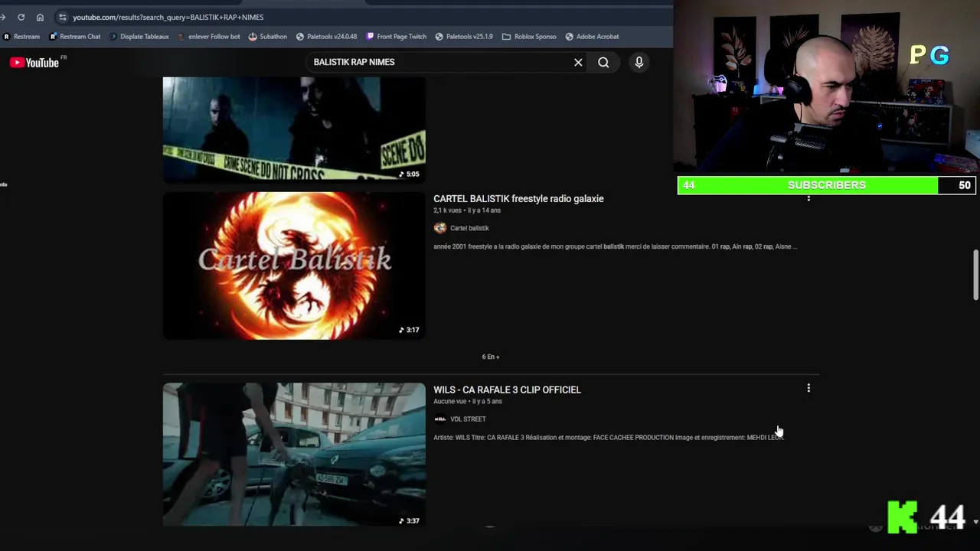The image size is (980, 551).
Task: Click the page vertical scrollbar thumb
Action: (x=975, y=275)
